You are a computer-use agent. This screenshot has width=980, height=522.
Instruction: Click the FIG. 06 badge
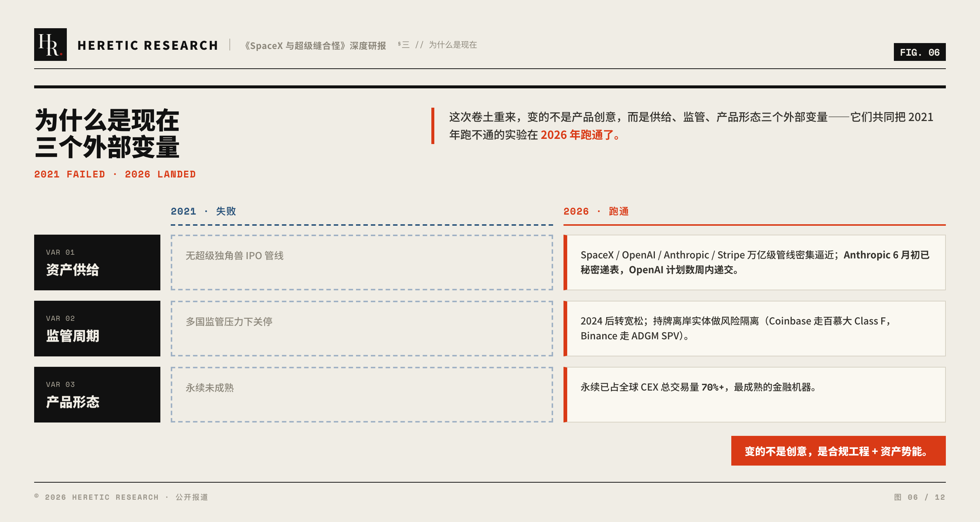click(919, 52)
